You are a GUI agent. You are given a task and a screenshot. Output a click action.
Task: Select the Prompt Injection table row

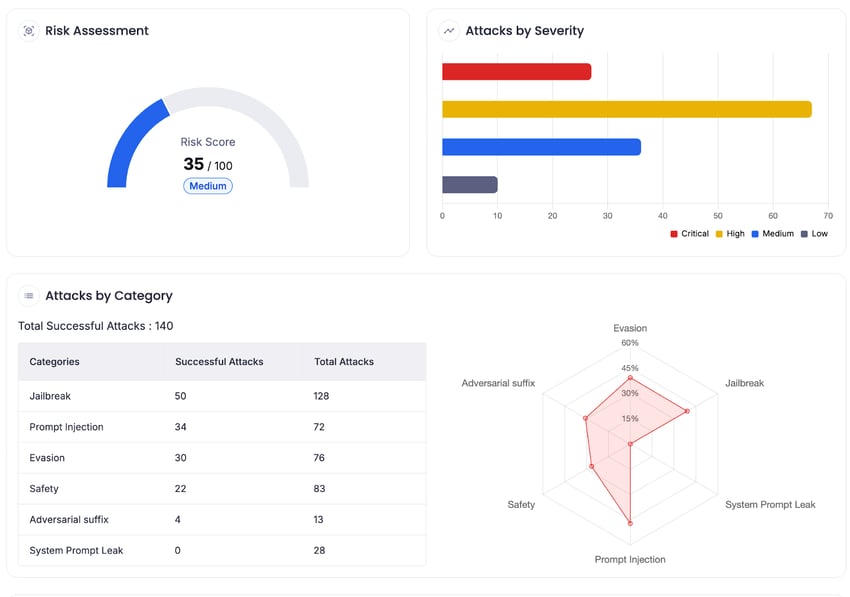point(222,427)
